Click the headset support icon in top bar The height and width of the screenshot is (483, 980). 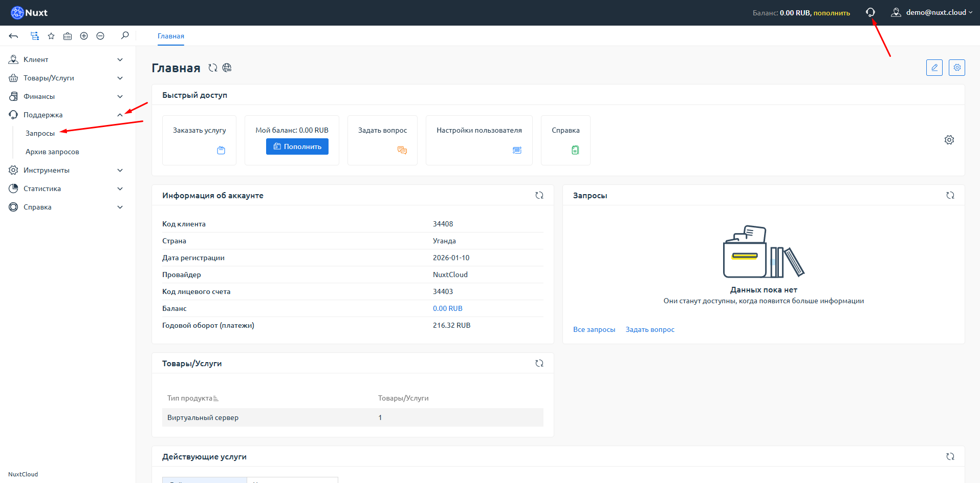click(x=870, y=12)
